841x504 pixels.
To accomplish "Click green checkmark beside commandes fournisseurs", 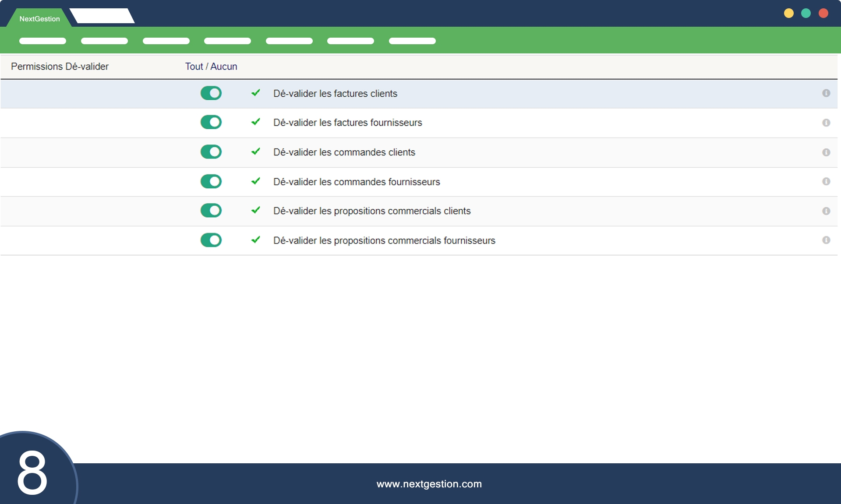I will pos(256,181).
